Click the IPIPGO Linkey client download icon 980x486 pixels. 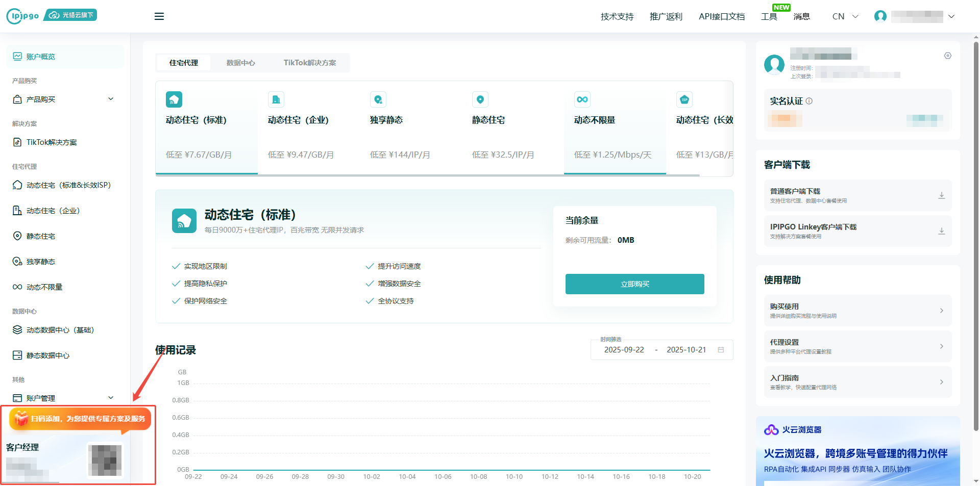pyautogui.click(x=941, y=231)
